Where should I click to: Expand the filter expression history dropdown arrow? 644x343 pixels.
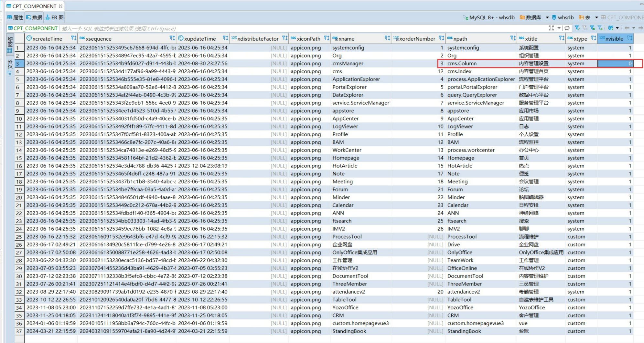click(559, 28)
